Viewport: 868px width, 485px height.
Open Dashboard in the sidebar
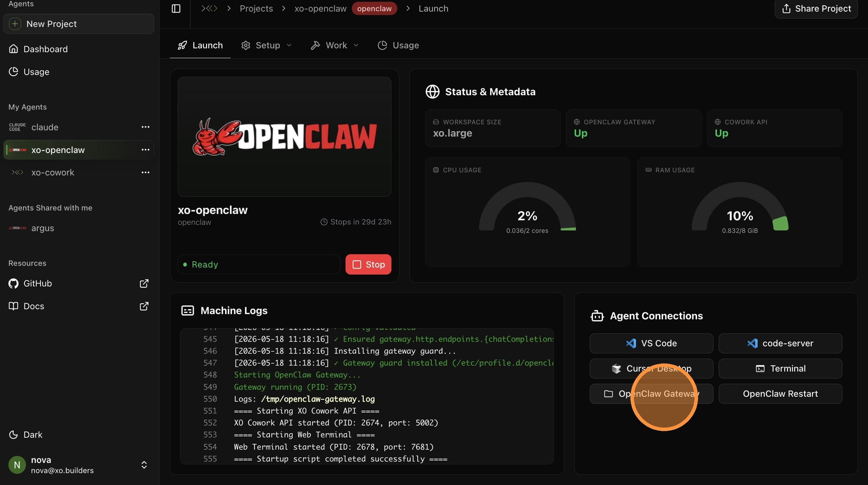click(x=78, y=49)
